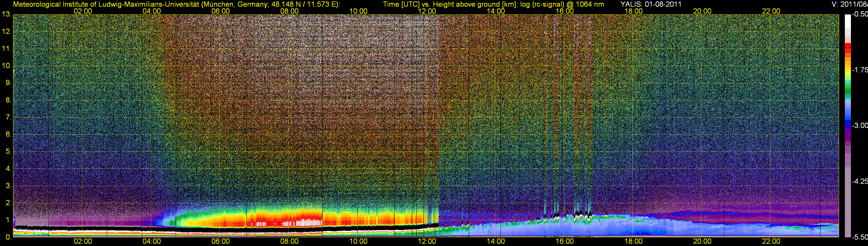The width and height of the screenshot is (868, 246).
Task: Click the 18:00 label on top time axis
Action: coord(633,11)
